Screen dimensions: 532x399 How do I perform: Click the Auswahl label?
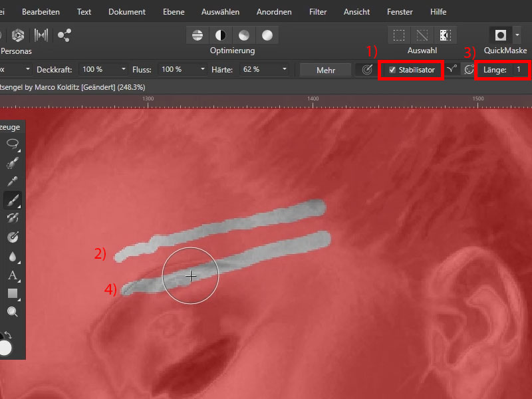coord(422,51)
